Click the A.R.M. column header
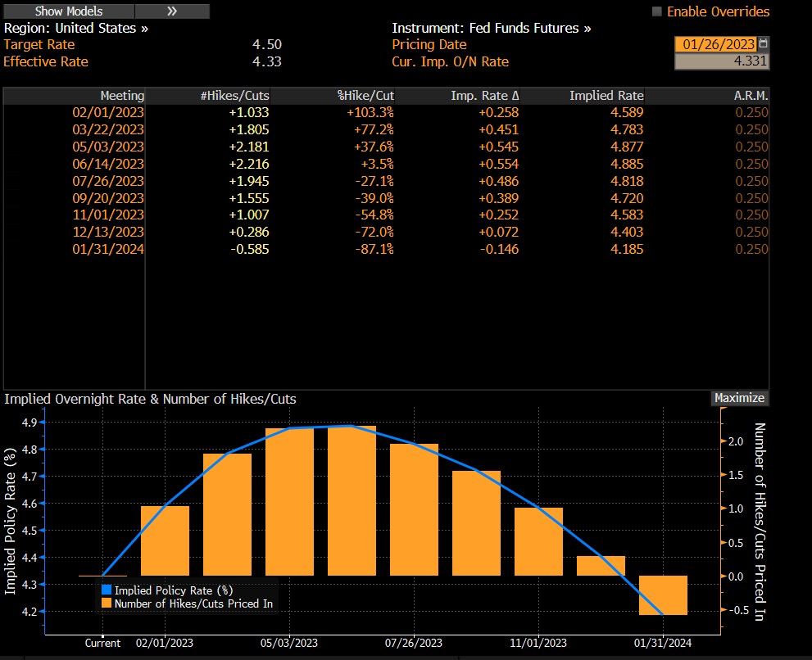This screenshot has width=812, height=660. tap(751, 96)
